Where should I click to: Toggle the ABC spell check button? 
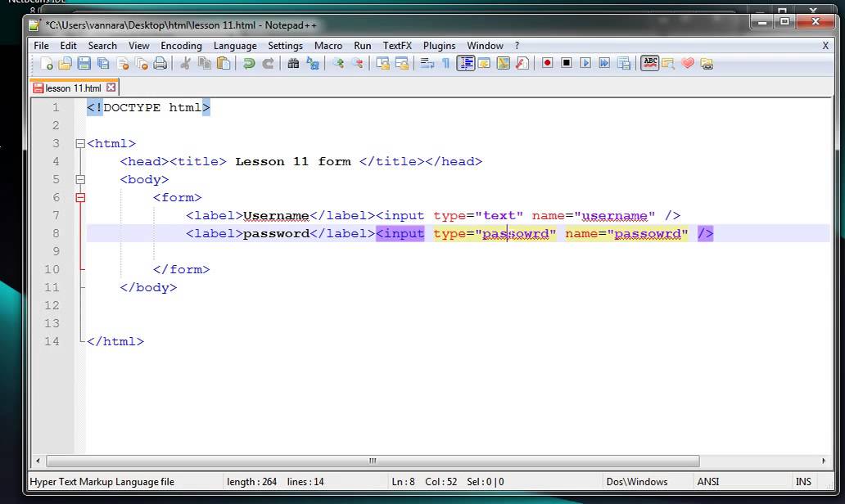(x=650, y=63)
